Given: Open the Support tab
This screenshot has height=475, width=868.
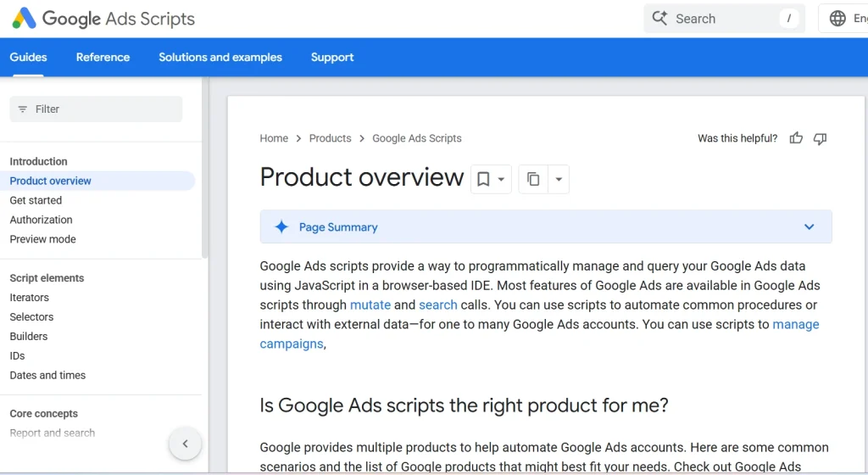Looking at the screenshot, I should click(332, 57).
